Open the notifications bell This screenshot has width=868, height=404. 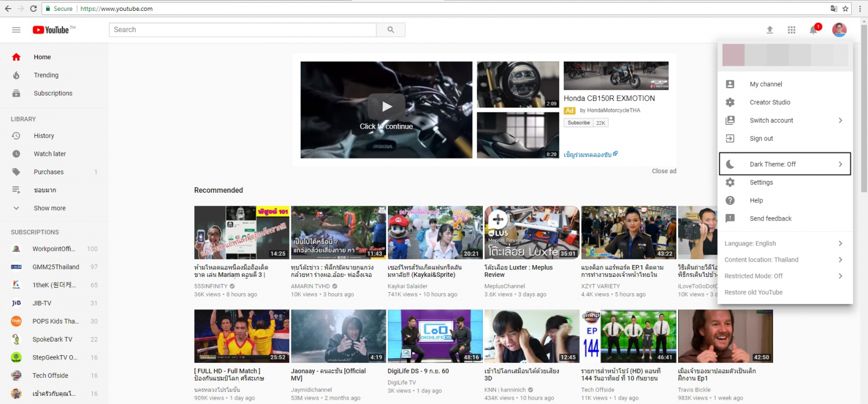pos(813,30)
